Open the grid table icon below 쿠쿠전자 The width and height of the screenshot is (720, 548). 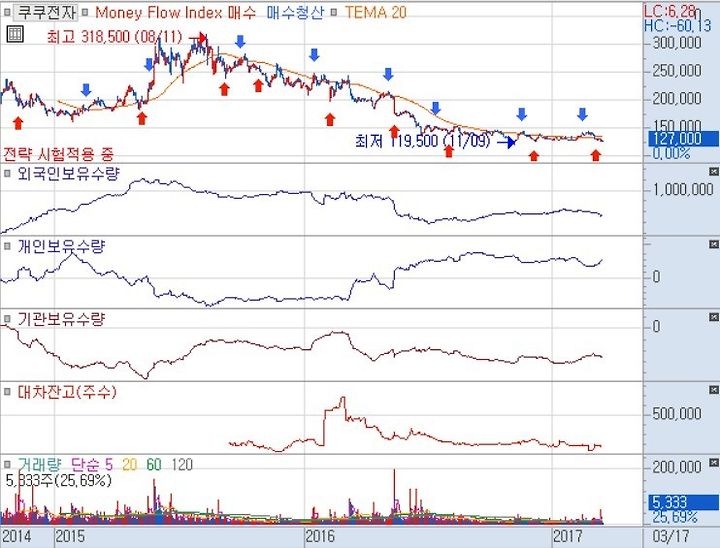(15, 34)
